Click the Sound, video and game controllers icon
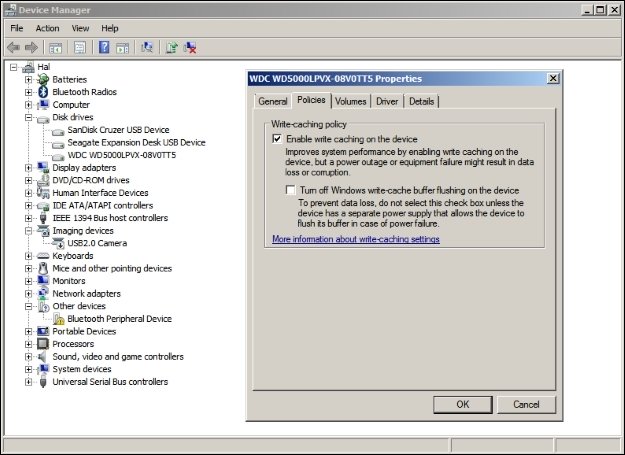 43,357
